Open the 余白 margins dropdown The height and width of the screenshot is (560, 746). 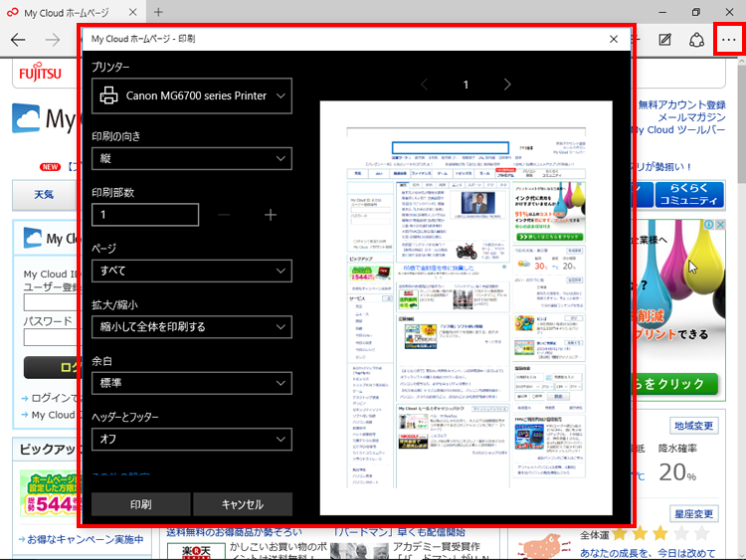coord(191,383)
